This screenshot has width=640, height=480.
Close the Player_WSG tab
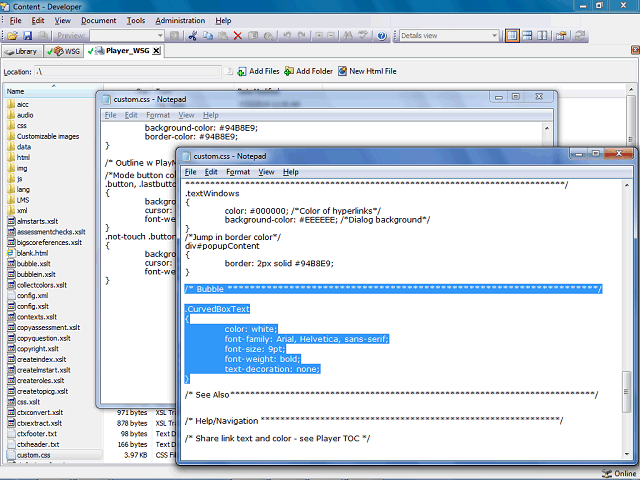click(x=156, y=51)
